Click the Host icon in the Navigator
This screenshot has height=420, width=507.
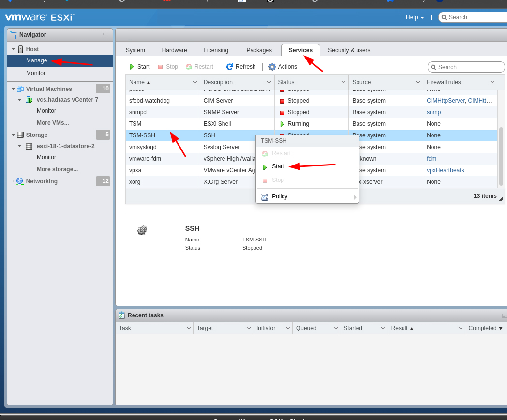coord(20,49)
